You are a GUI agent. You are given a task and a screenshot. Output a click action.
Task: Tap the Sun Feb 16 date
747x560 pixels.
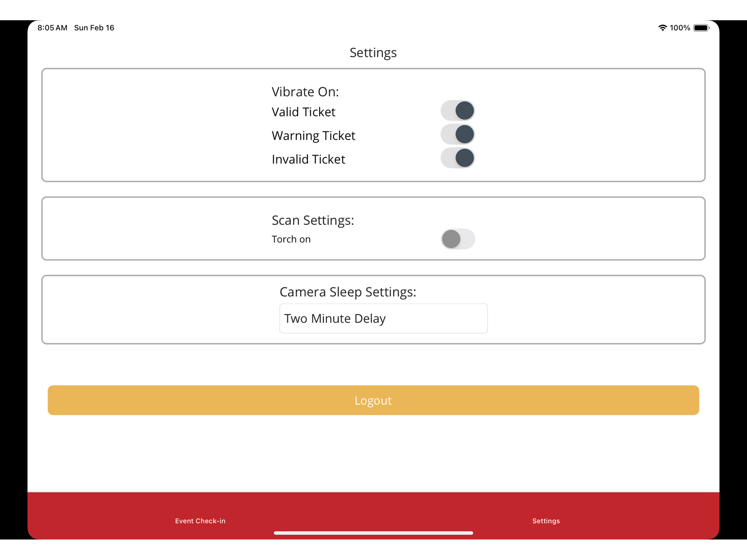tap(94, 28)
